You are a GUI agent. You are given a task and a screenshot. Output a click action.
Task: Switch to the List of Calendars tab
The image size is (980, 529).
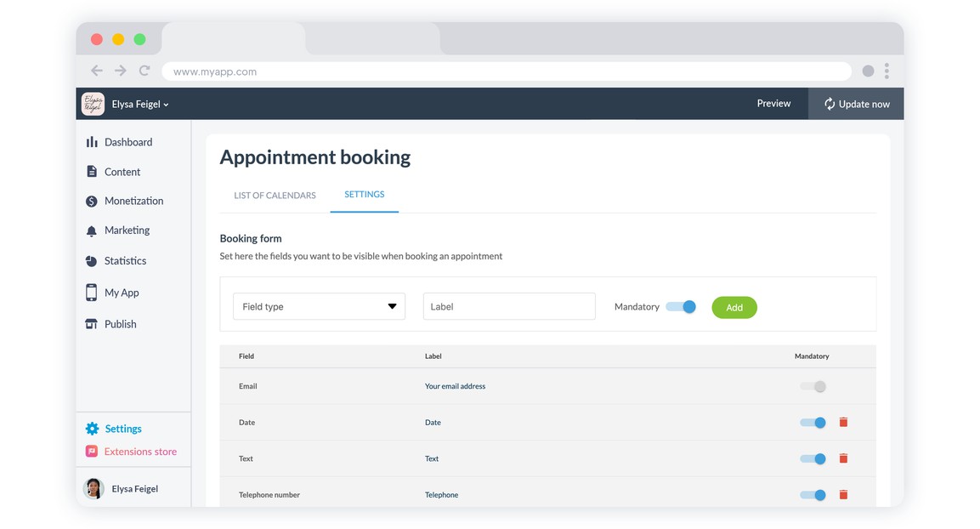275,196
